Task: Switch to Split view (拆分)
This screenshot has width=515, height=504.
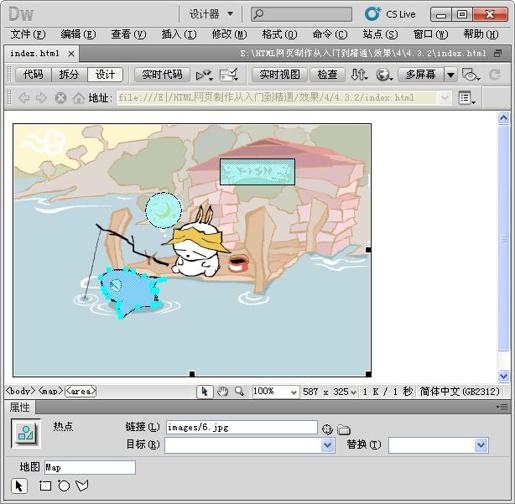Action: click(69, 74)
